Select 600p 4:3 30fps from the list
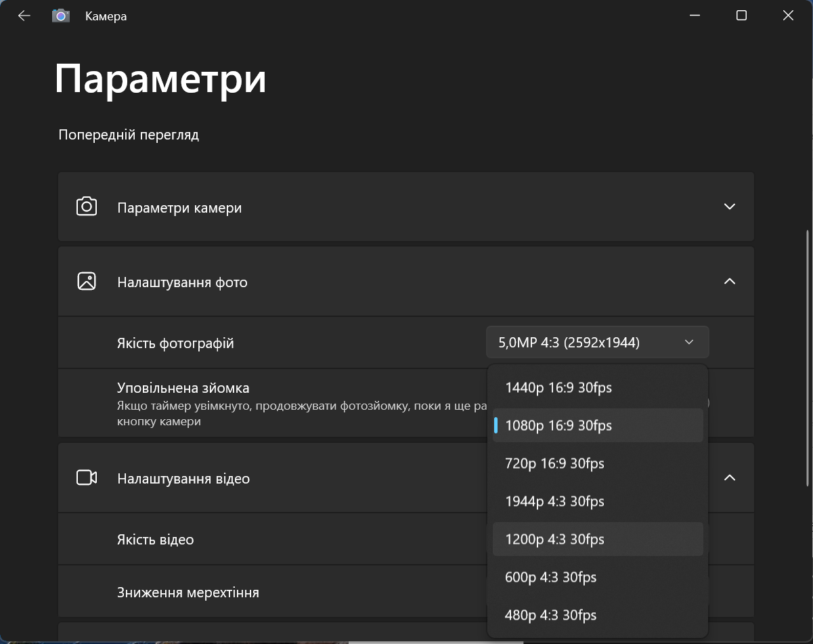The width and height of the screenshot is (813, 644). tap(598, 578)
